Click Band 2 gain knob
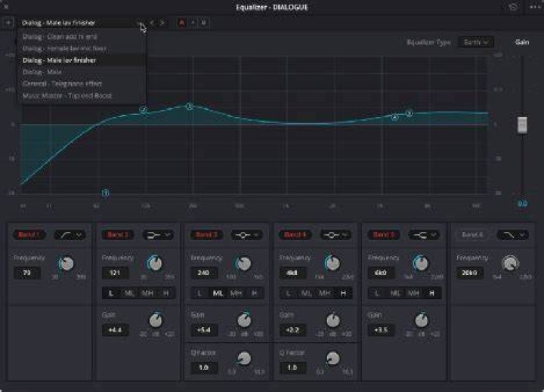The width and height of the screenshot is (544, 392). [156, 320]
